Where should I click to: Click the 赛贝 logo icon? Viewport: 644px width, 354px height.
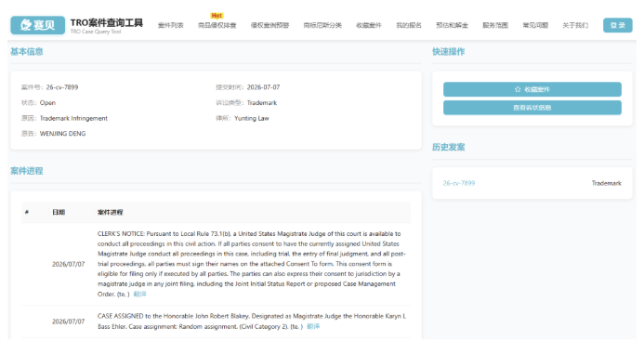38,25
